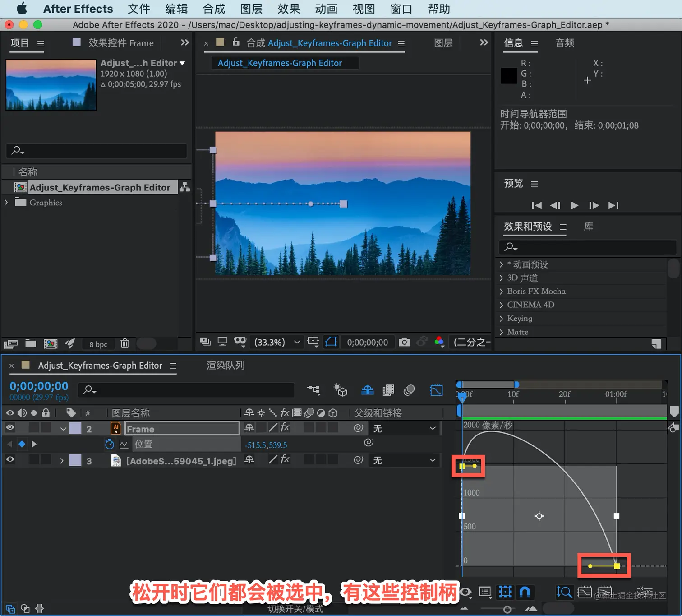Screen dimensions: 682x616
Task: Switch to 音频 tab
Action: (x=564, y=43)
